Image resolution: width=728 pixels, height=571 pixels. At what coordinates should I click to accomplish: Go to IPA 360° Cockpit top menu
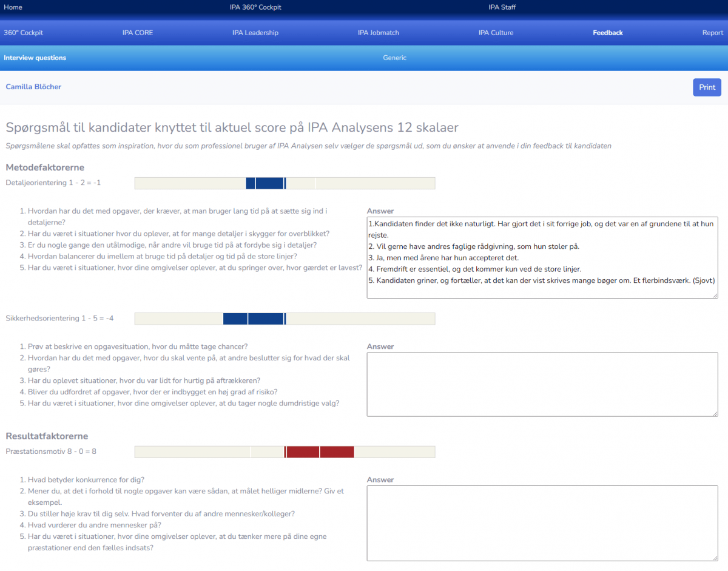[x=255, y=7]
